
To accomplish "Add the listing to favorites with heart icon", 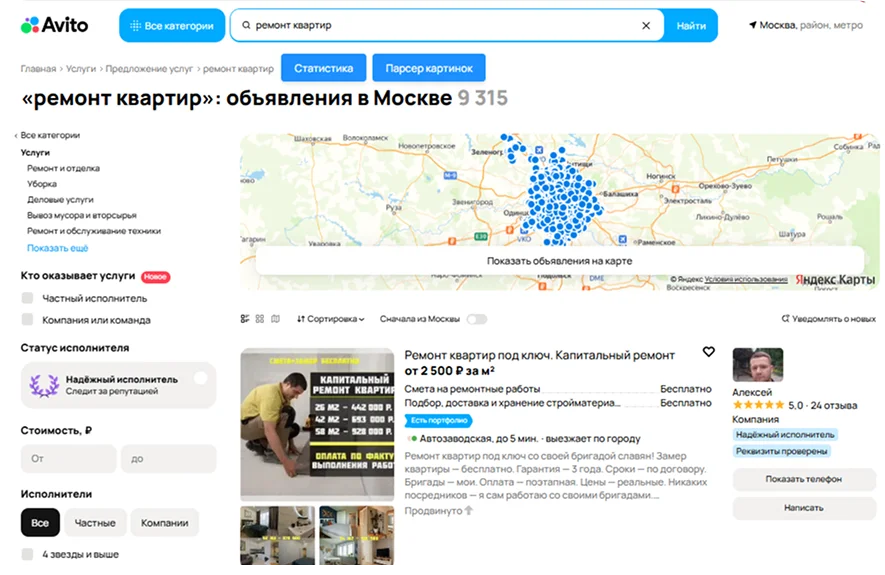I will pos(708,352).
